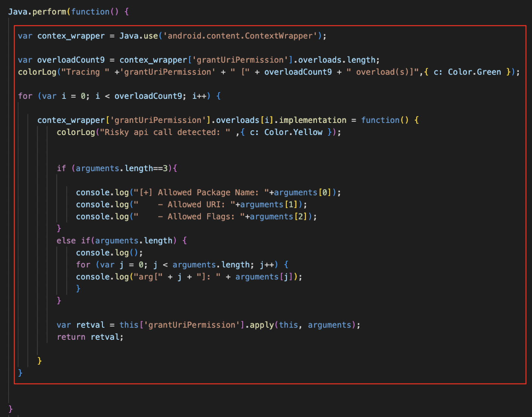Click 'var retval' in the declaration line
532x417 pixels.
point(81,325)
